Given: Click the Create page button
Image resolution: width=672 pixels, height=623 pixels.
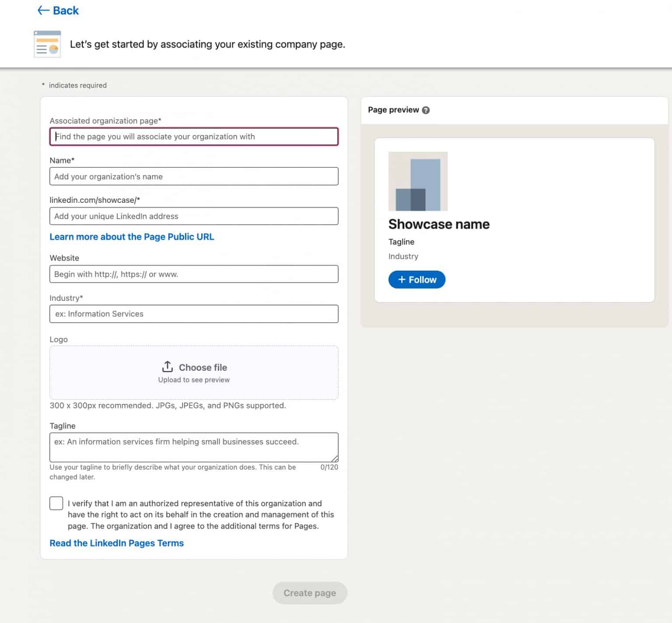Looking at the screenshot, I should click(310, 593).
